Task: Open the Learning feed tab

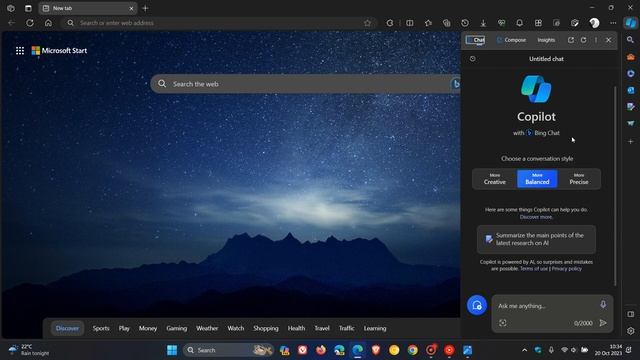Action: click(375, 328)
